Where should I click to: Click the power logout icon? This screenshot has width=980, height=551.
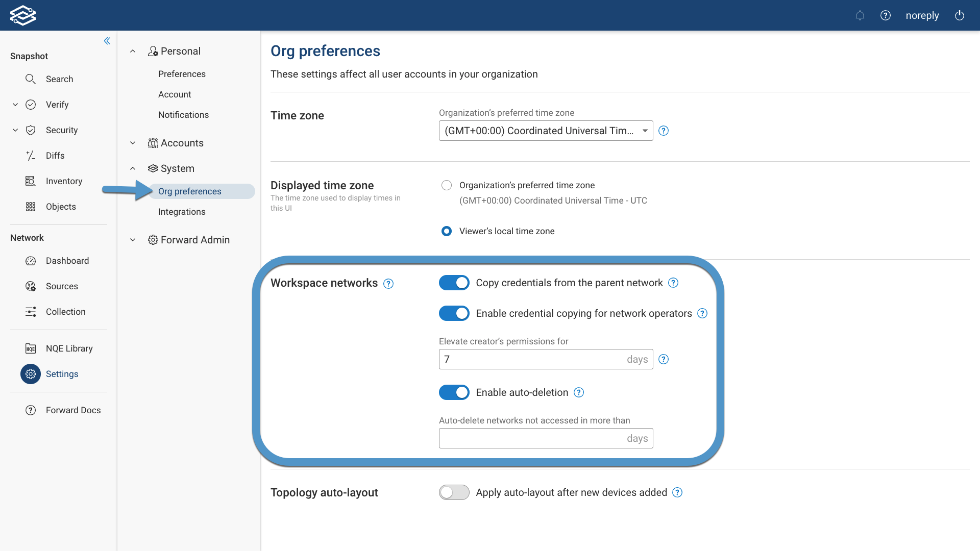pos(960,15)
